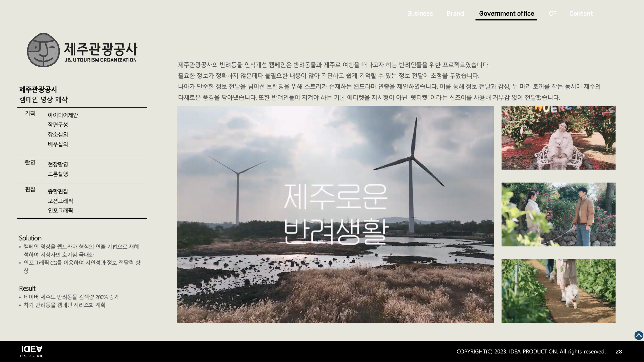The image size is (644, 362).
Task: Switch to the Brand tab
Action: point(455,13)
